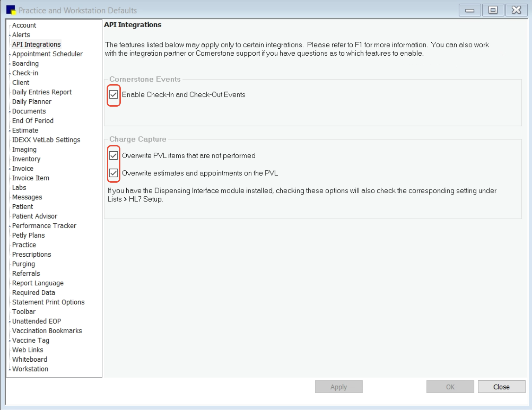Image resolution: width=532 pixels, height=410 pixels.
Task: Open Invoice Item settings
Action: point(31,178)
